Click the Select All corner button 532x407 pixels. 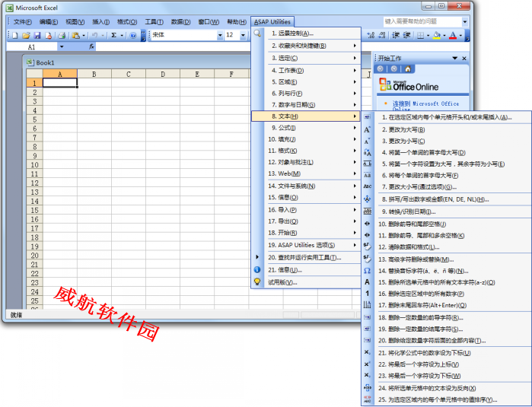pos(34,74)
